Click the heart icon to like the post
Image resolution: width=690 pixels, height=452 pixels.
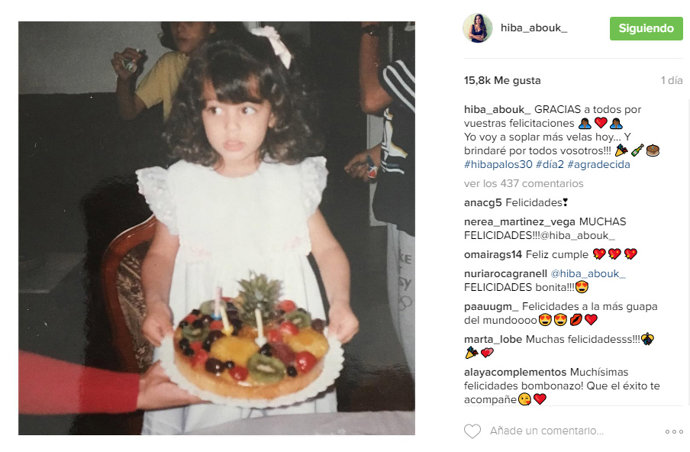tap(472, 431)
